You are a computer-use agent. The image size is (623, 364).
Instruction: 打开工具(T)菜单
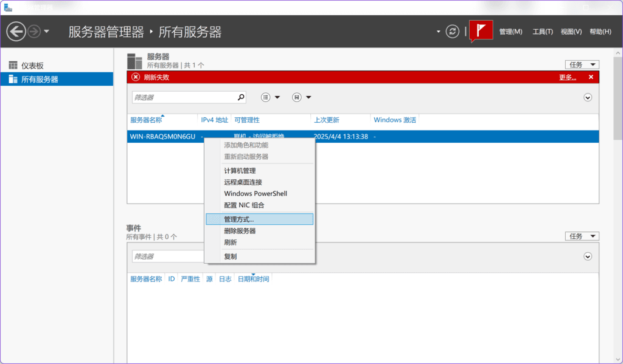(541, 31)
